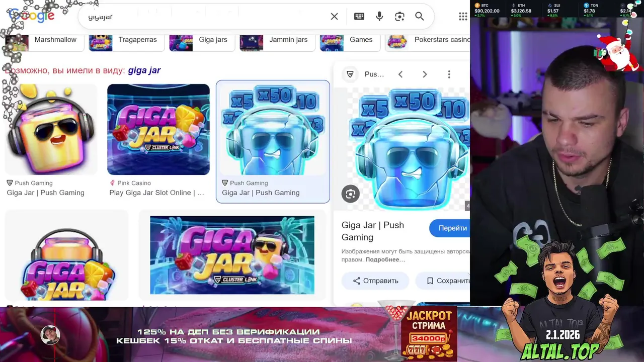The image size is (644, 362).
Task: Open the Подробнее copyright link
Action: point(385,259)
